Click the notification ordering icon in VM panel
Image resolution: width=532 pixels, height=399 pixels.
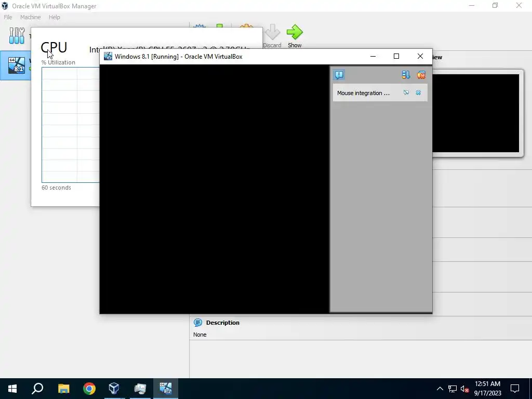tap(406, 75)
